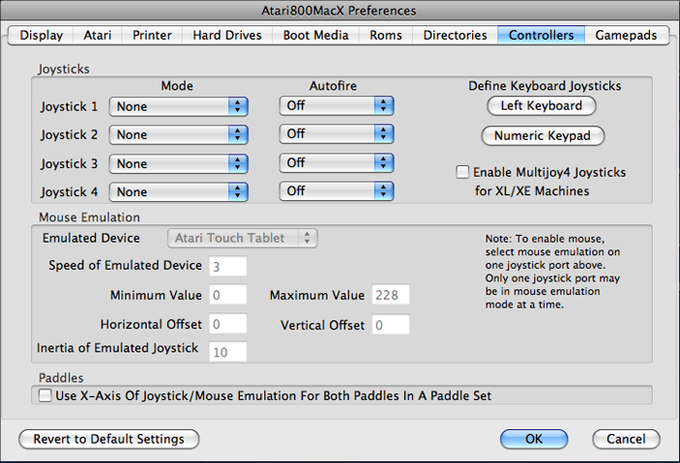Open the Joystick 1 Autofire dropdown
This screenshot has height=463, width=680.
(x=337, y=105)
